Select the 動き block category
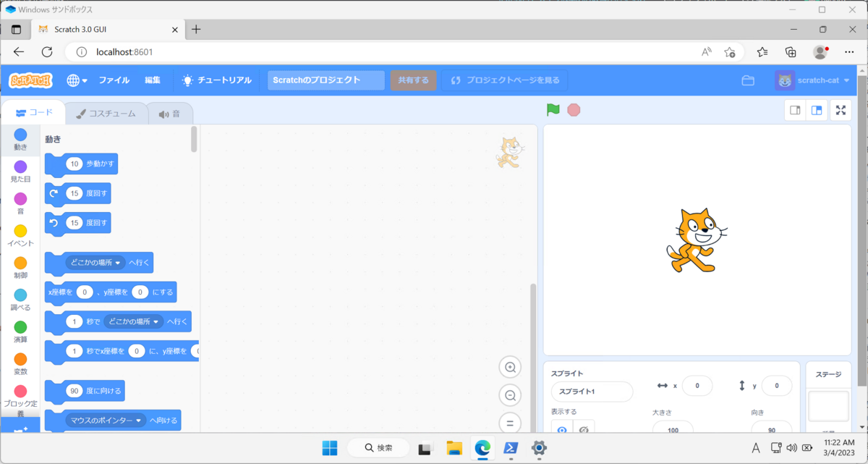Image resolution: width=868 pixels, height=464 pixels. (20, 140)
